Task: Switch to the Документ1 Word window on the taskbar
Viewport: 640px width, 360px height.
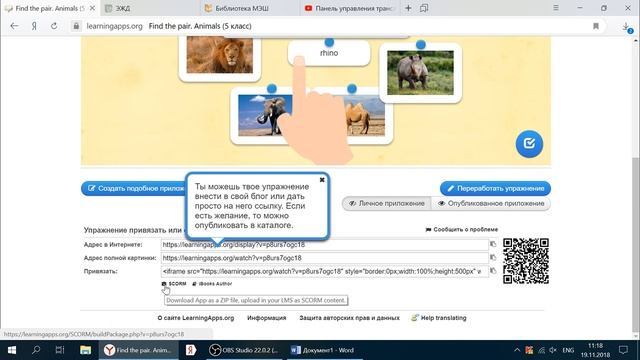Action: tap(324, 350)
